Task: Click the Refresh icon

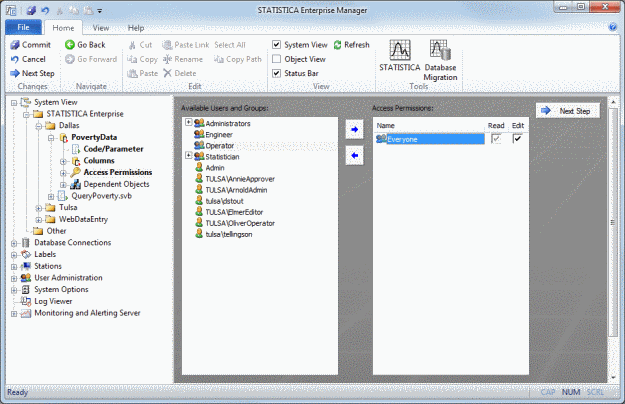Action: (338, 45)
